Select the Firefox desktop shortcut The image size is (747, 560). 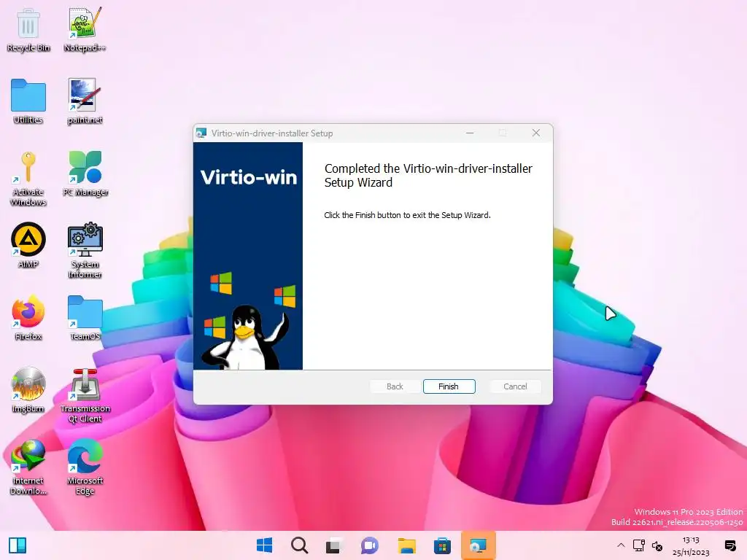point(28,318)
